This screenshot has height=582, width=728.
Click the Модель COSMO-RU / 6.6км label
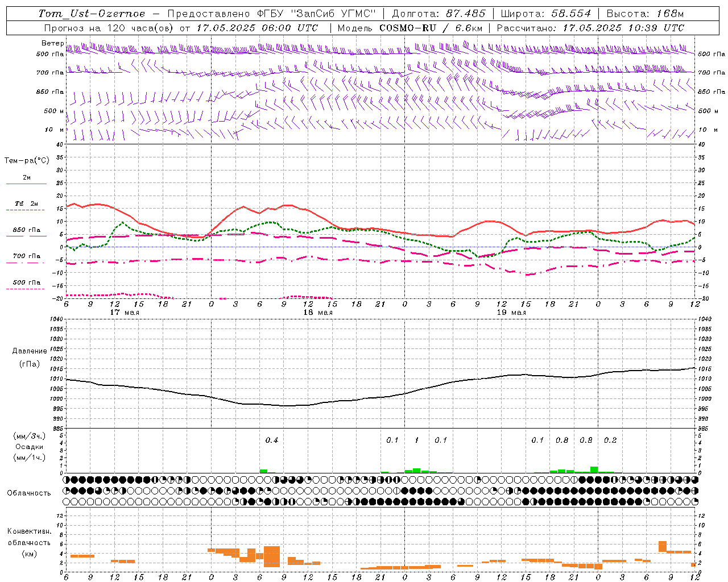pos(409,28)
